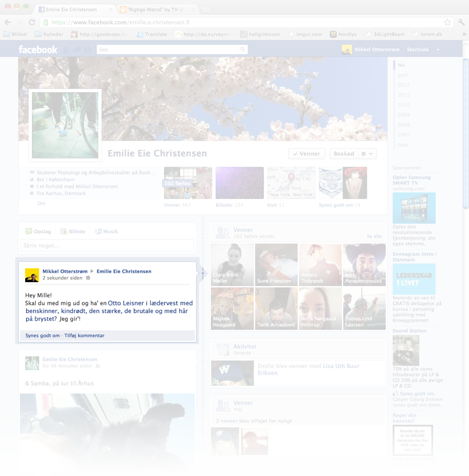The width and height of the screenshot is (469, 476).
Task: Jump to 2009 on the timeline
Action: point(404,115)
